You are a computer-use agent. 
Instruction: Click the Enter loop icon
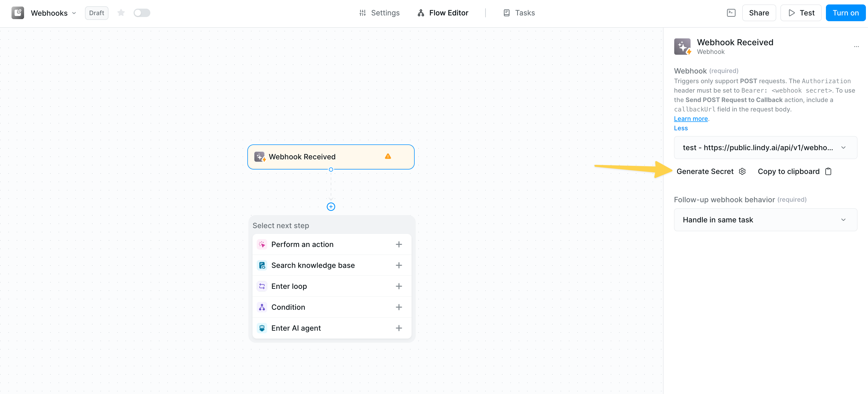[x=262, y=286]
